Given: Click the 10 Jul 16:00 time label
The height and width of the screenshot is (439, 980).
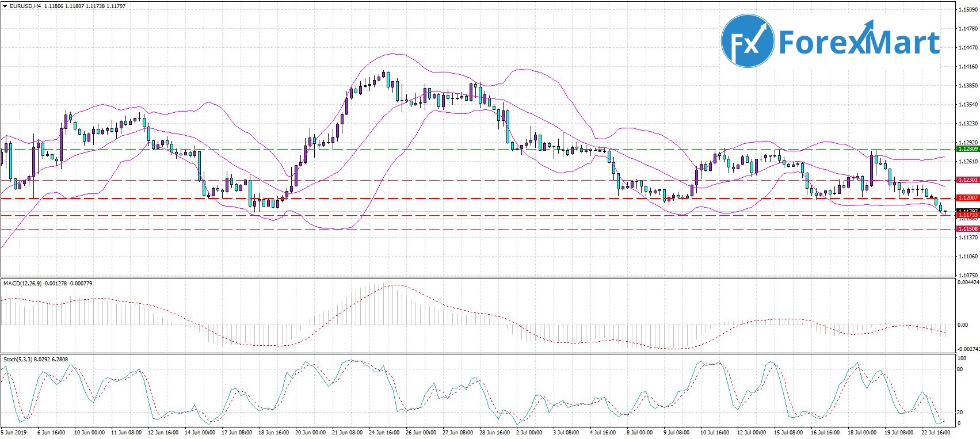Looking at the screenshot, I should click(x=715, y=433).
